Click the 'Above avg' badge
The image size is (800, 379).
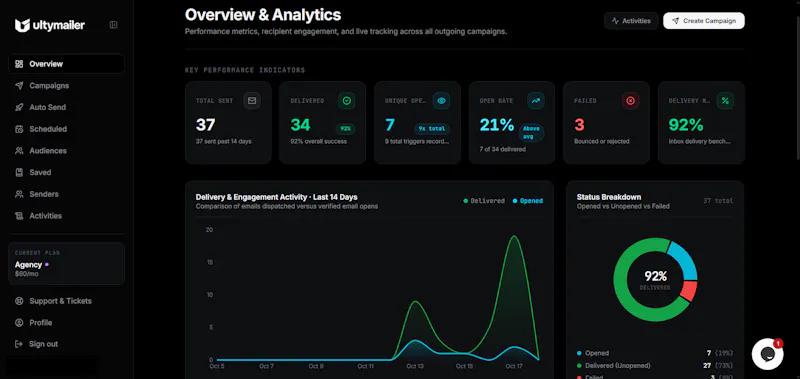click(x=532, y=133)
